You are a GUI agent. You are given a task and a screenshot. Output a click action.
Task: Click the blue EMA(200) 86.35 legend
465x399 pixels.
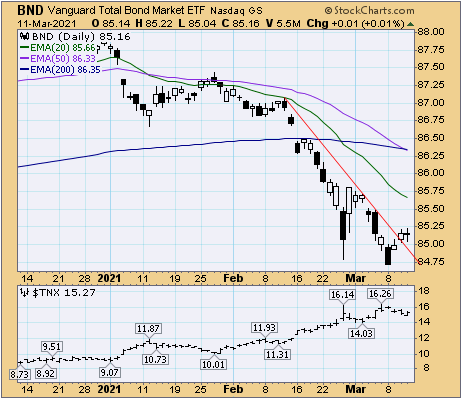[60, 70]
